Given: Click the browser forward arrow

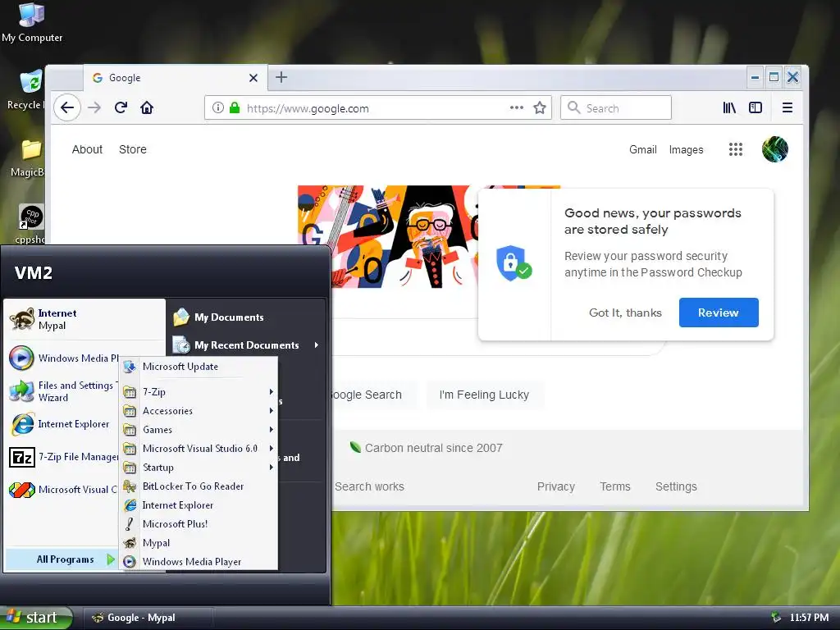Looking at the screenshot, I should click(94, 107).
